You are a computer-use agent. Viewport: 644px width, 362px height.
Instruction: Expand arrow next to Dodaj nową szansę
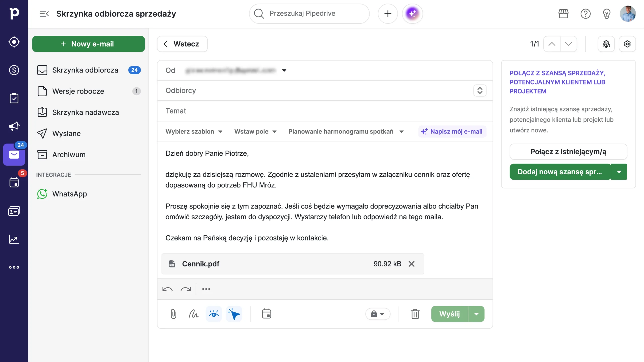coord(619,172)
